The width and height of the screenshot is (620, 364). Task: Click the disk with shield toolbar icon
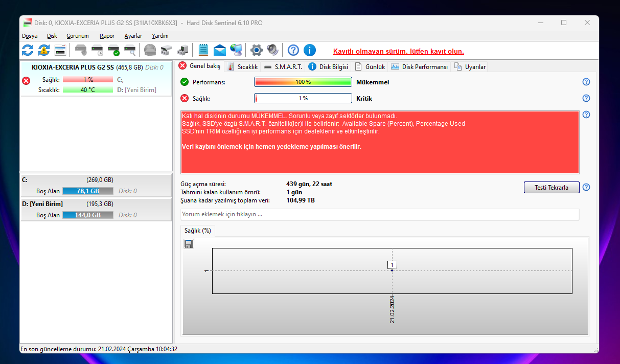pos(81,50)
